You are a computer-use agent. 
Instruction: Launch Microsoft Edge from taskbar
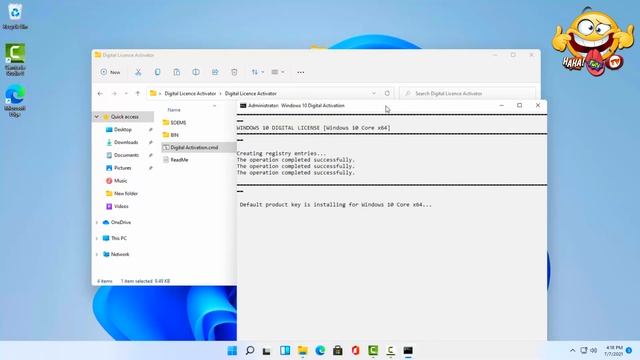pyautogui.click(x=320, y=351)
